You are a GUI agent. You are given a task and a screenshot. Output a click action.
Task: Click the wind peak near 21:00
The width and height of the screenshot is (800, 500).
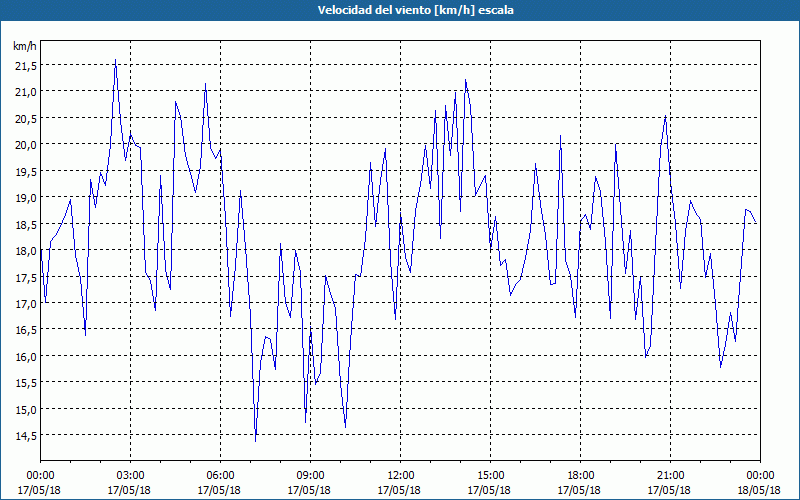pos(666,117)
